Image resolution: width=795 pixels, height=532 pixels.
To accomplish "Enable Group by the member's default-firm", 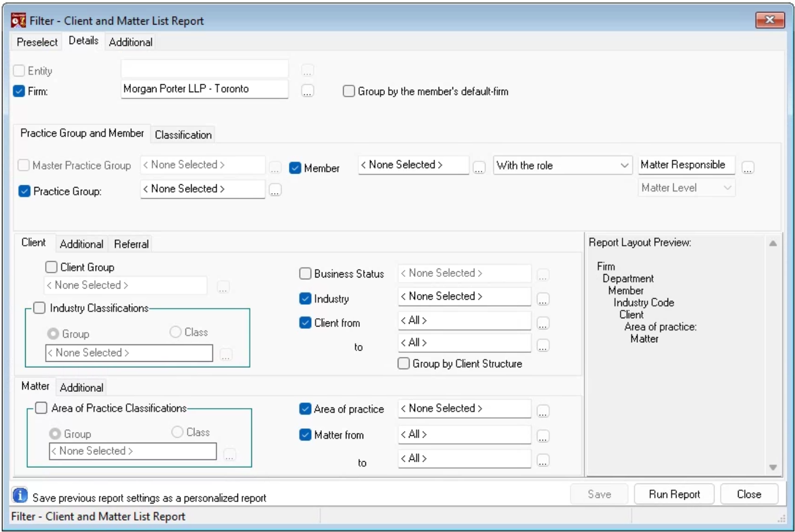I will [349, 91].
